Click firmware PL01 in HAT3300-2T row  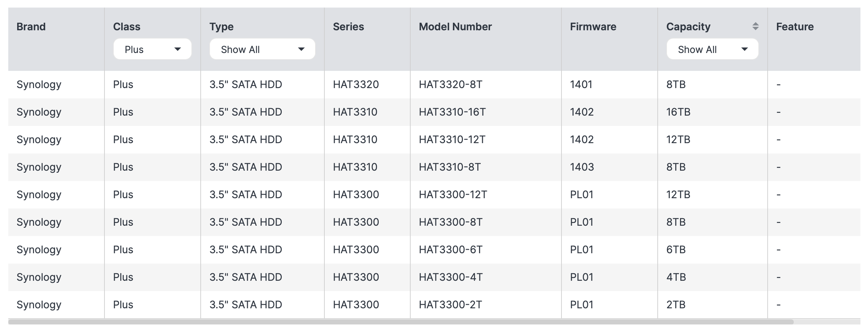582,305
